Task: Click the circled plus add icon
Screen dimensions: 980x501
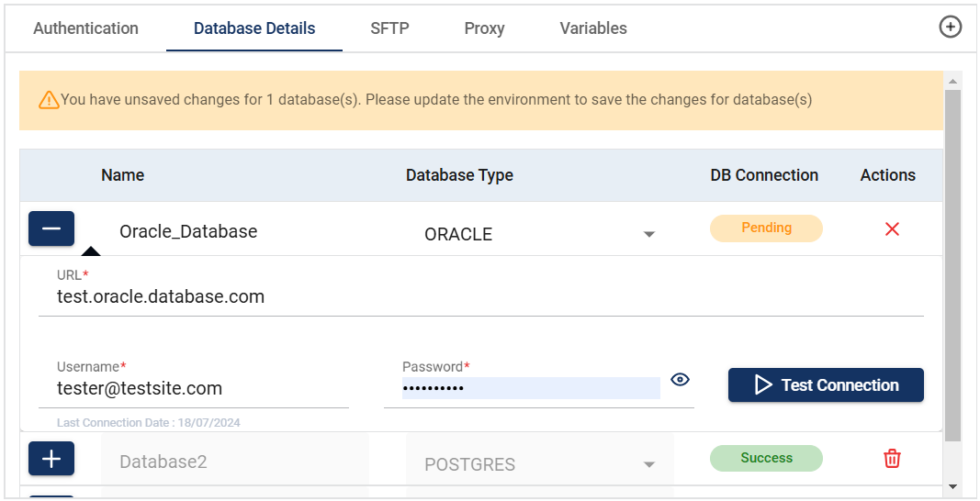Action: [x=950, y=28]
